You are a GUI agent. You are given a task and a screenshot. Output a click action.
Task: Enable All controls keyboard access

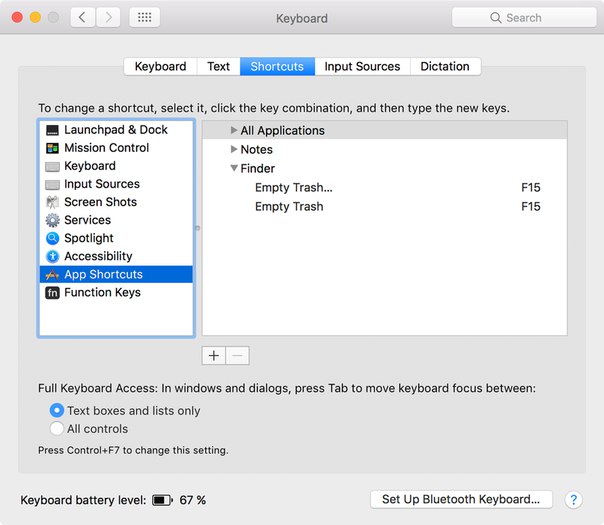(x=57, y=429)
